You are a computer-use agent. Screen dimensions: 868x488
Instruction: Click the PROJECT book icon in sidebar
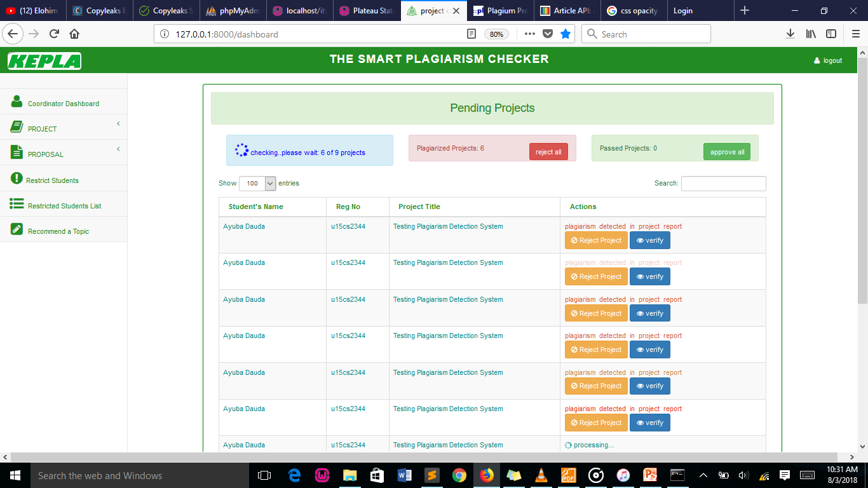(15, 127)
